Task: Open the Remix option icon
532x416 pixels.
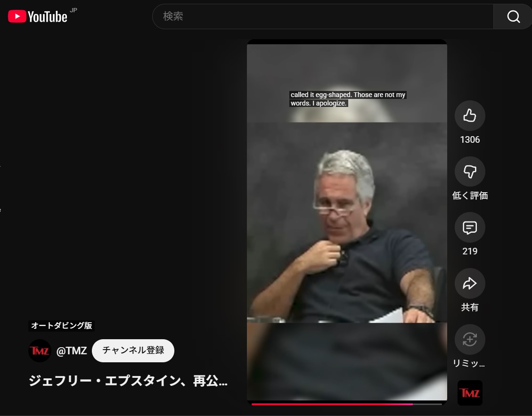Action: click(x=469, y=339)
